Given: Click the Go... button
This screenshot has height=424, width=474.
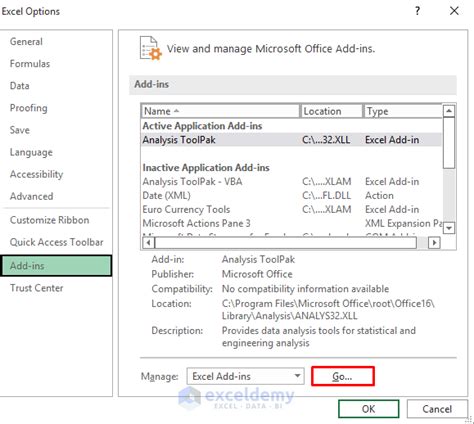Looking at the screenshot, I should click(343, 376).
